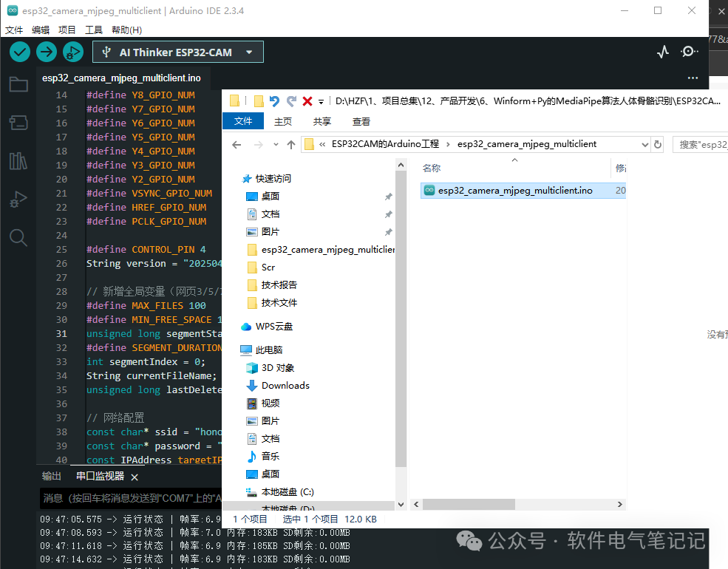The height and width of the screenshot is (569, 728).
Task: Open the Scr folder in navigation pane
Action: [268, 268]
